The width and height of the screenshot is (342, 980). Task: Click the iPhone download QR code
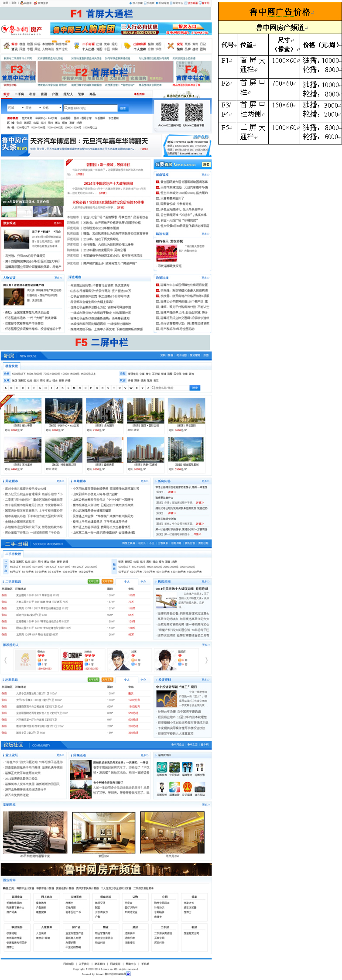pyautogui.click(x=193, y=112)
